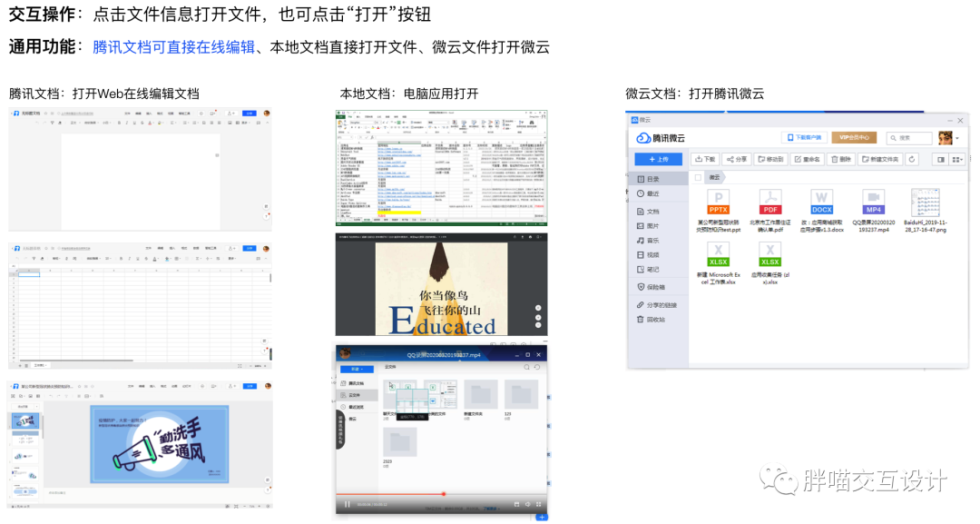Open the DOCX file icon in Weiyun
The image size is (980, 524).
[x=821, y=203]
